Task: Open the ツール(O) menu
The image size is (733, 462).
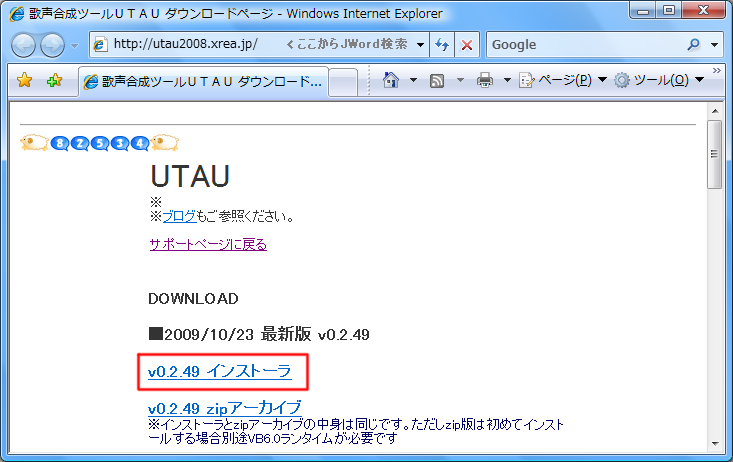Action: tap(659, 80)
